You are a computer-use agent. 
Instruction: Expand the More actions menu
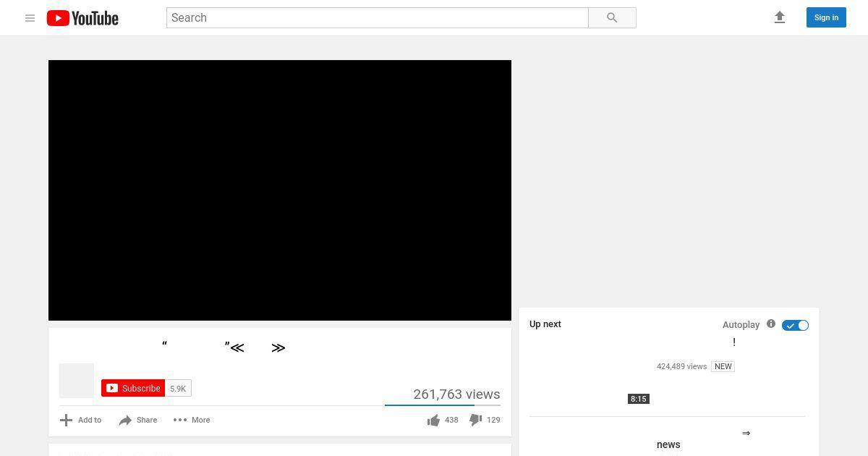pyautogui.click(x=191, y=420)
